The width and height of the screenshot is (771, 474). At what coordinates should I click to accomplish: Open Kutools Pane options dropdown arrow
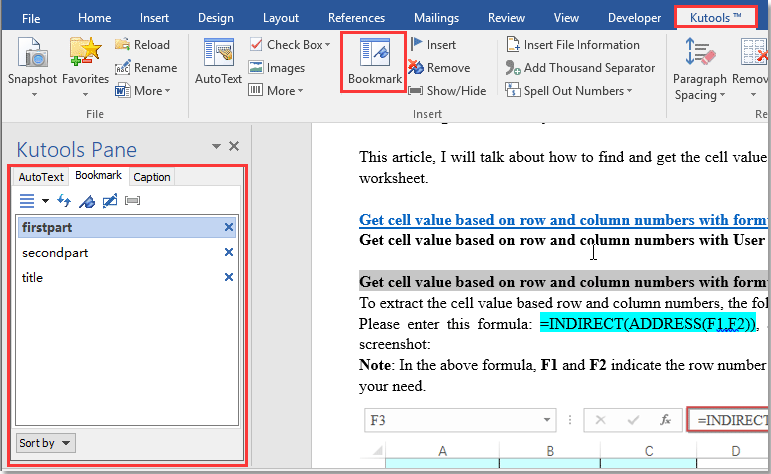(216, 147)
